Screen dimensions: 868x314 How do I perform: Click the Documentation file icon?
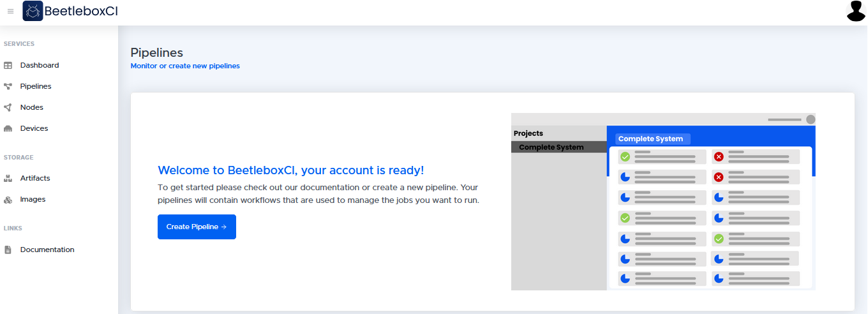pyautogui.click(x=8, y=250)
